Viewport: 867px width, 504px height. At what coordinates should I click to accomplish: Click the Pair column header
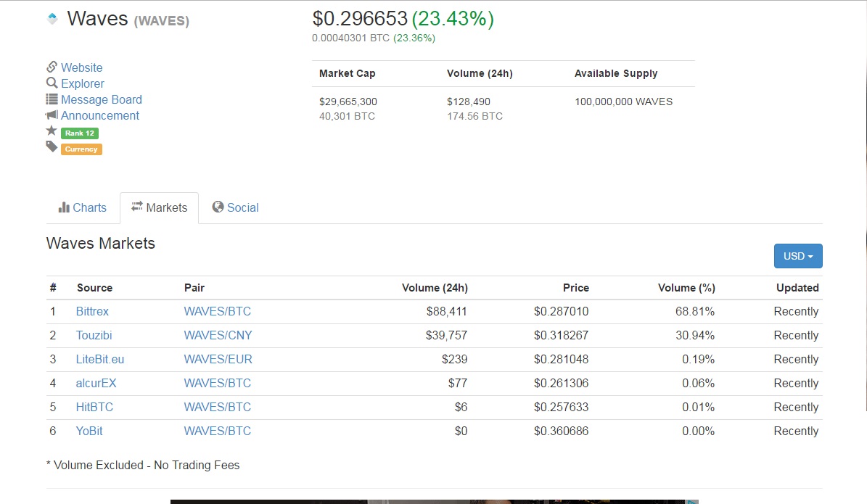[194, 288]
